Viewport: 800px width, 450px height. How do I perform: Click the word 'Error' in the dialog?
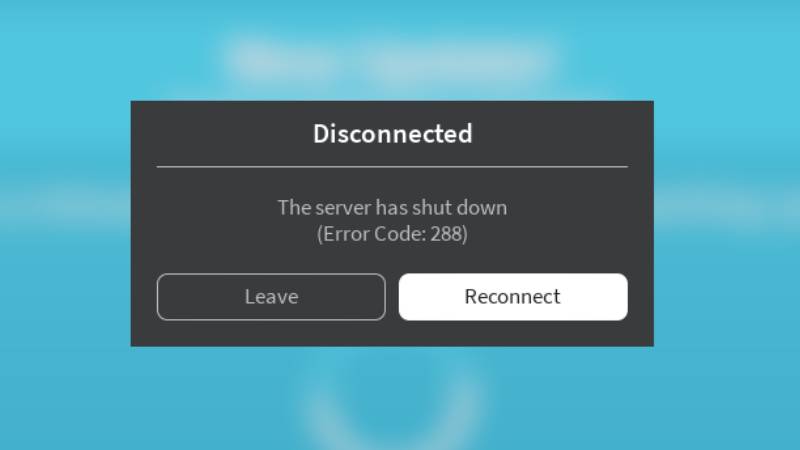pyautogui.click(x=346, y=234)
